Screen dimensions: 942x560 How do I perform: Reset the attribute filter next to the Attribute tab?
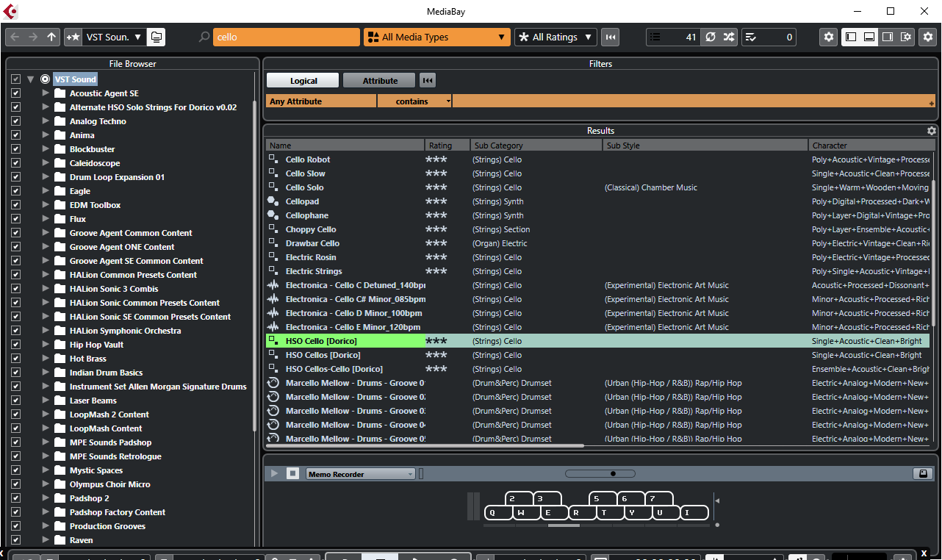tap(427, 81)
